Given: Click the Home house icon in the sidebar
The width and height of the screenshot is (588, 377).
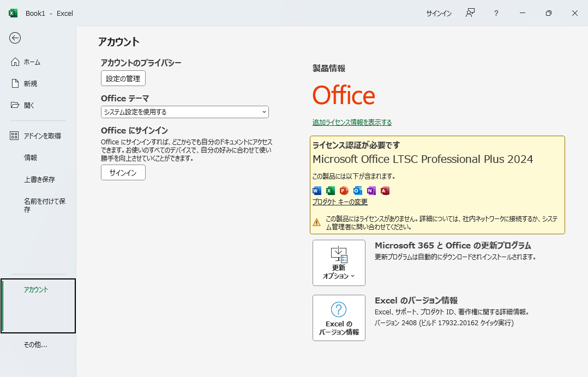Looking at the screenshot, I should coord(15,62).
